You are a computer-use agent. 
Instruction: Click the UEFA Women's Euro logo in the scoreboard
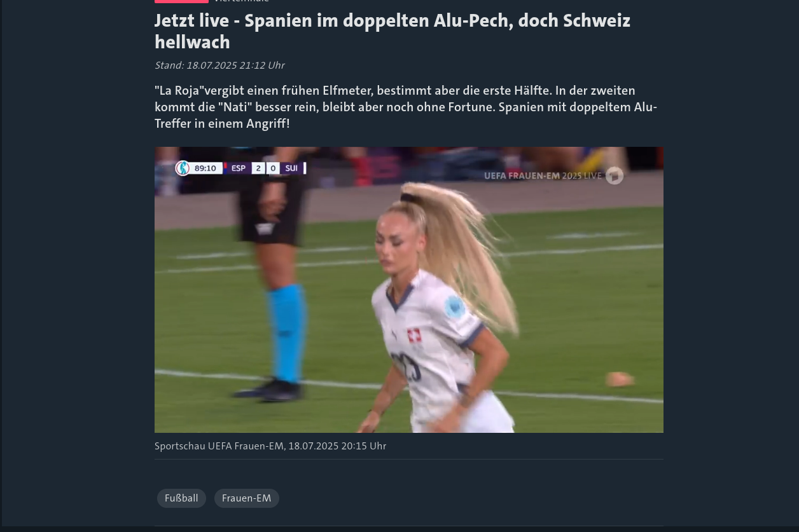point(183,168)
